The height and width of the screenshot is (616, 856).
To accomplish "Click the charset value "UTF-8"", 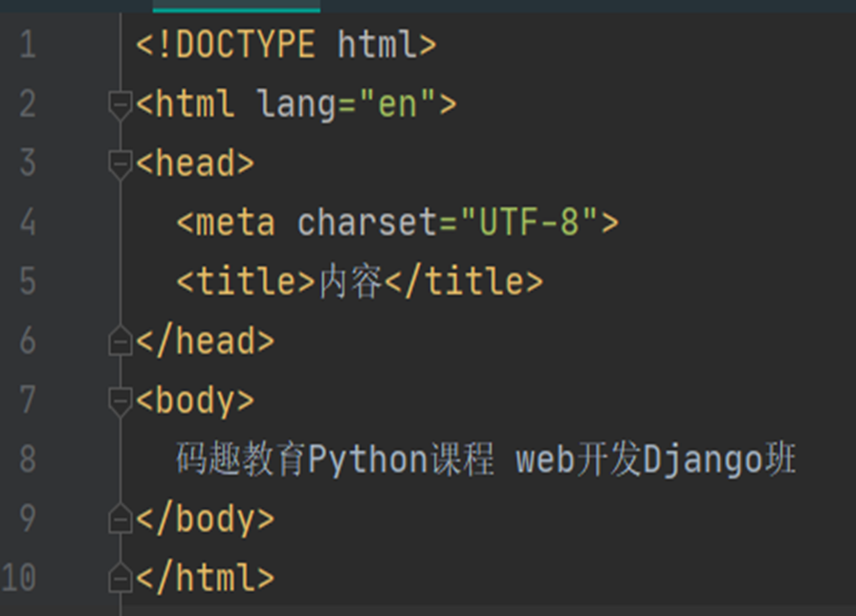I will click(x=529, y=222).
